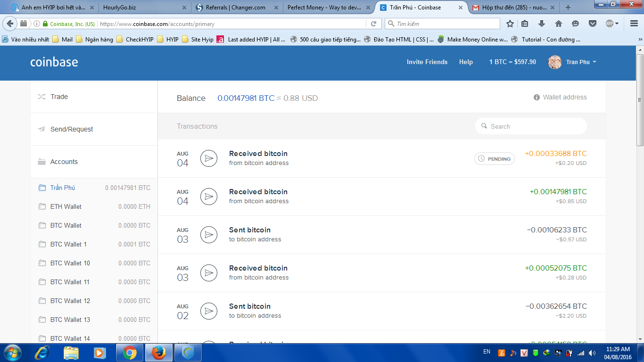Open Windows Explorer from the taskbar
This screenshot has height=362, width=644.
pyautogui.click(x=71, y=353)
